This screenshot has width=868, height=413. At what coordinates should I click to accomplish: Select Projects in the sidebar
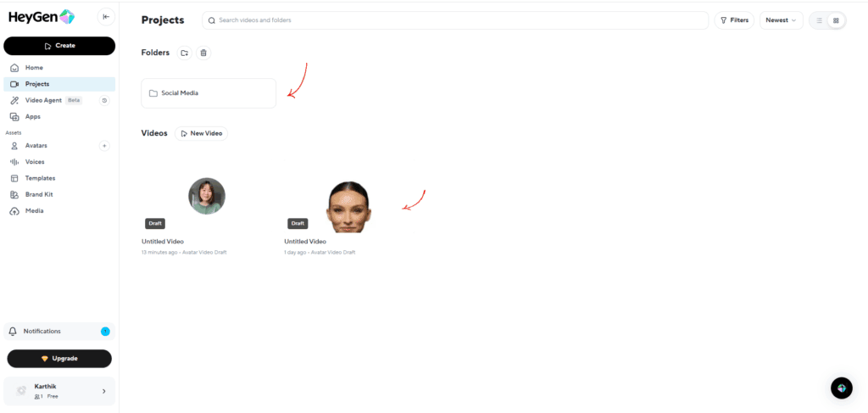point(59,84)
